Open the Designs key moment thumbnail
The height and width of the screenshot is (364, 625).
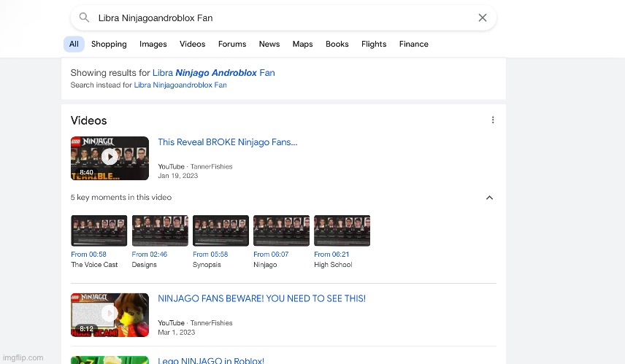[160, 231]
